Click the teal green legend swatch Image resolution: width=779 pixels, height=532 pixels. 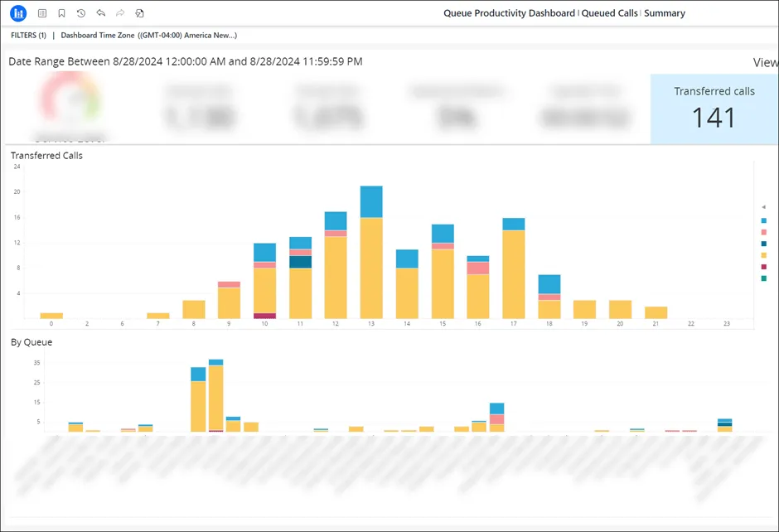[x=763, y=278]
